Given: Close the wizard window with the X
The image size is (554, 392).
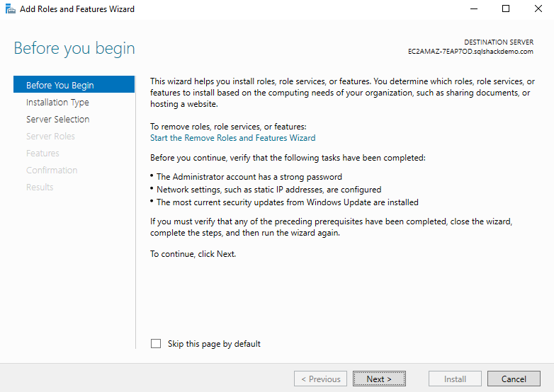Looking at the screenshot, I should [538, 9].
